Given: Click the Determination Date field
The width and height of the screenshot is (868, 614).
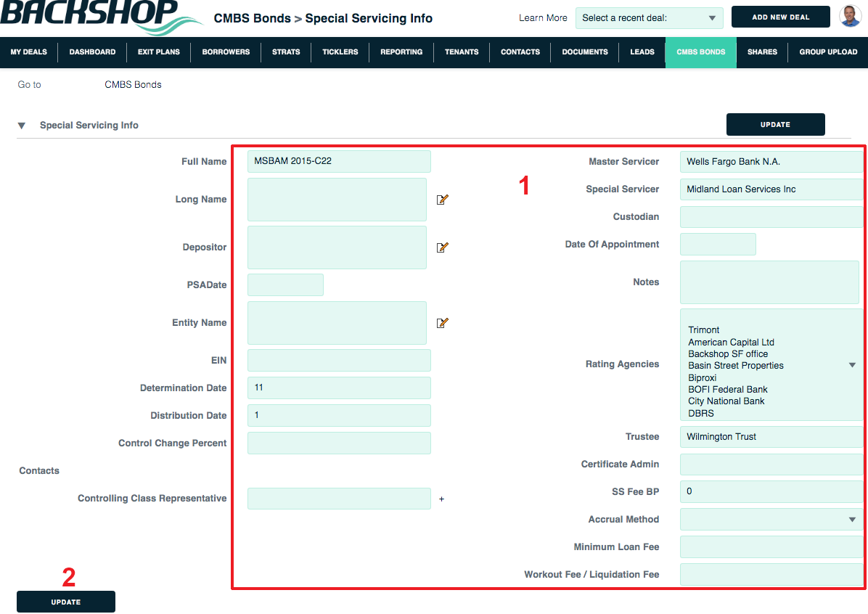Looking at the screenshot, I should click(339, 388).
